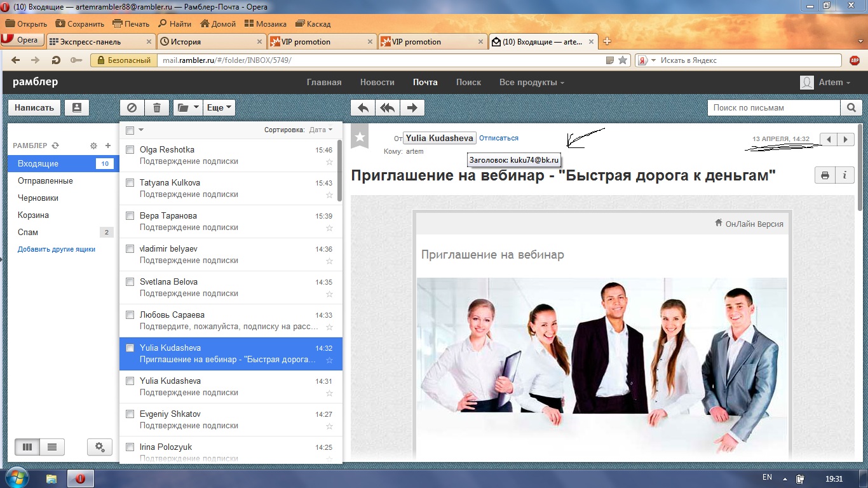Click Написать compose button
The width and height of the screenshot is (868, 488).
(x=34, y=107)
